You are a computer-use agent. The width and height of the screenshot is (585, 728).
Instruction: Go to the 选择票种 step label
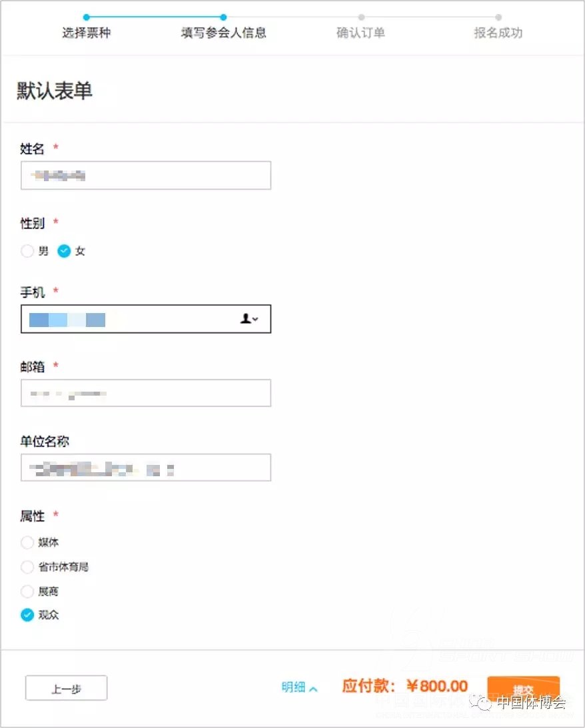[87, 33]
